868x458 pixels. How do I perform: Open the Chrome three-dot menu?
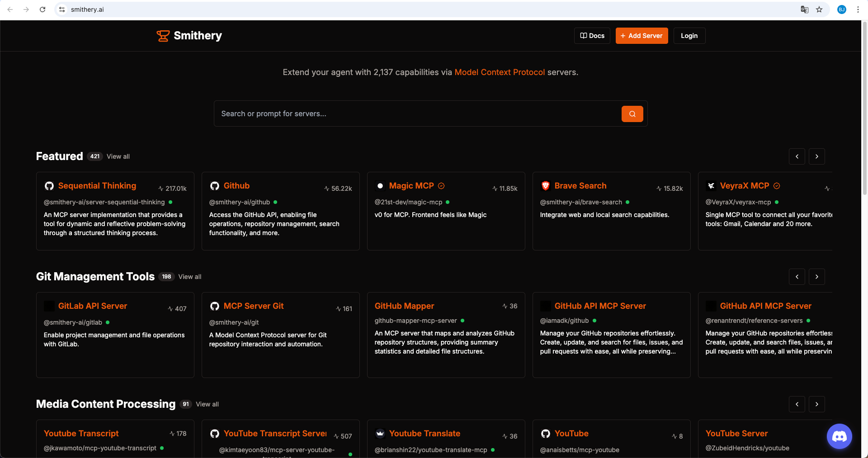pyautogui.click(x=858, y=9)
